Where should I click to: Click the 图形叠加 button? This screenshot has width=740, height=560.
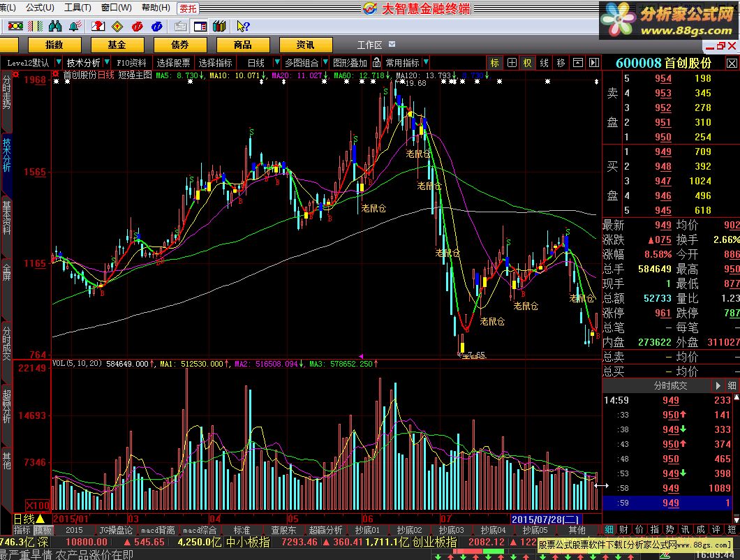pyautogui.click(x=350, y=63)
